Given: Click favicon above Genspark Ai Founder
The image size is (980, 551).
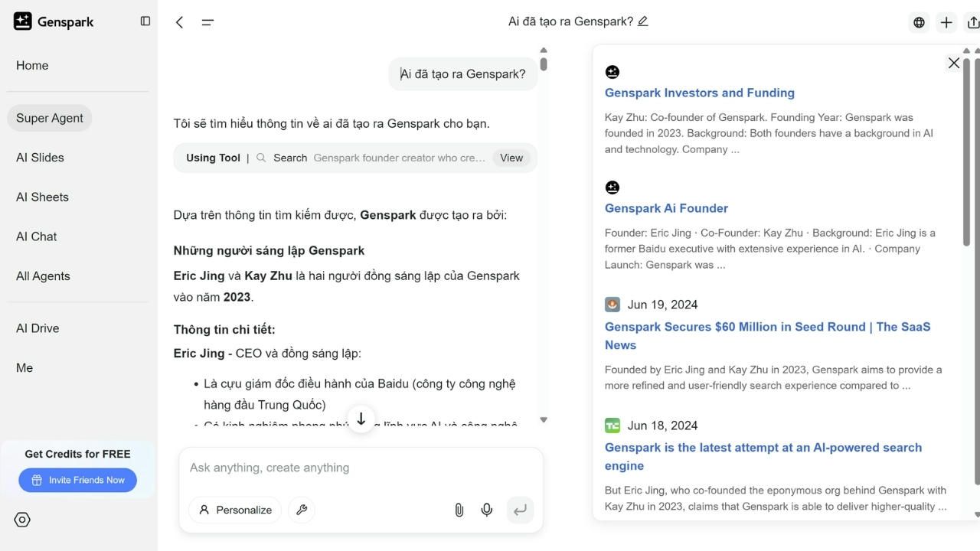Looking at the screenshot, I should (612, 187).
